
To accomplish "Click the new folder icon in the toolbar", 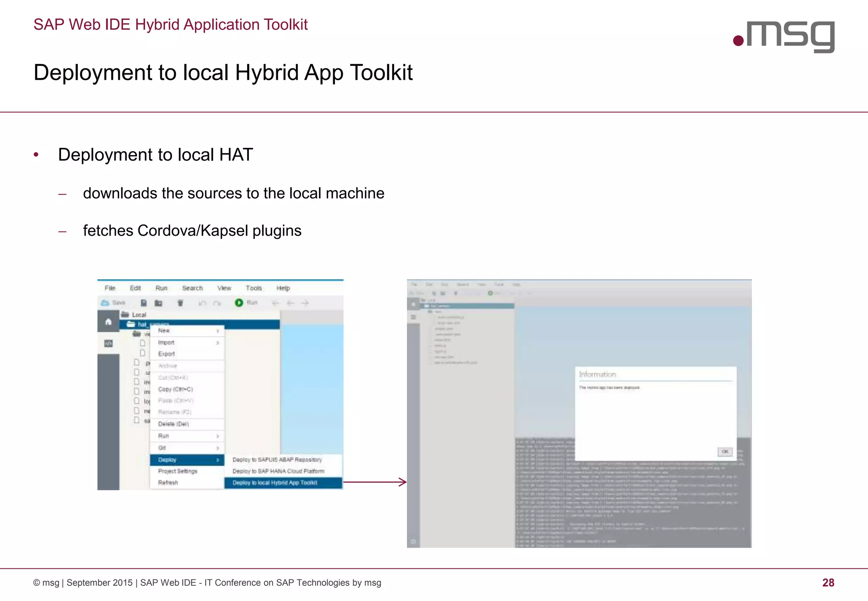I will (x=159, y=303).
